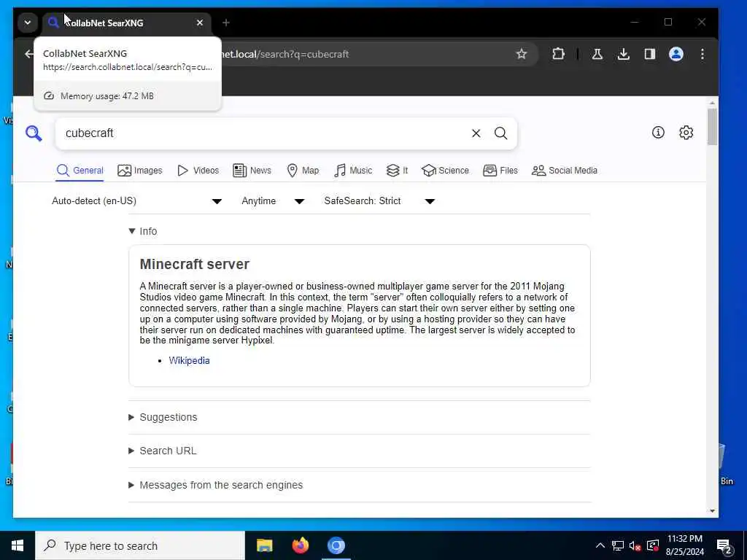The width and height of the screenshot is (747, 560).
Task: Switch to the General category
Action: click(80, 171)
